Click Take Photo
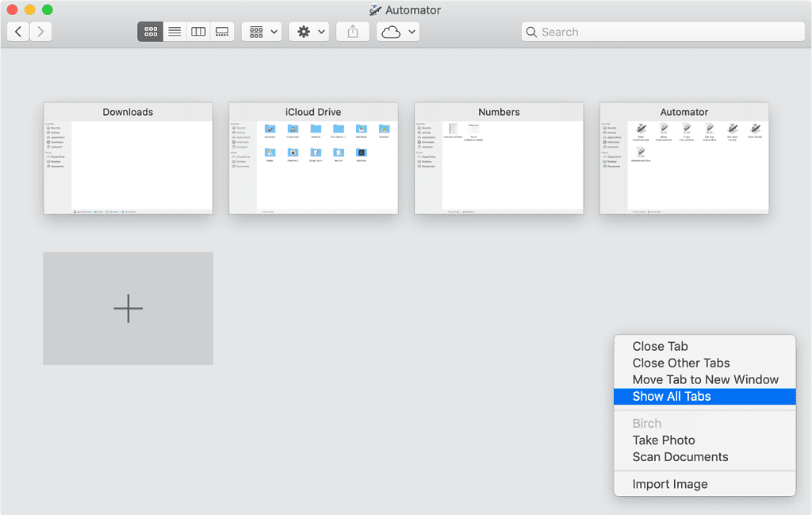812x515 pixels. [x=664, y=440]
